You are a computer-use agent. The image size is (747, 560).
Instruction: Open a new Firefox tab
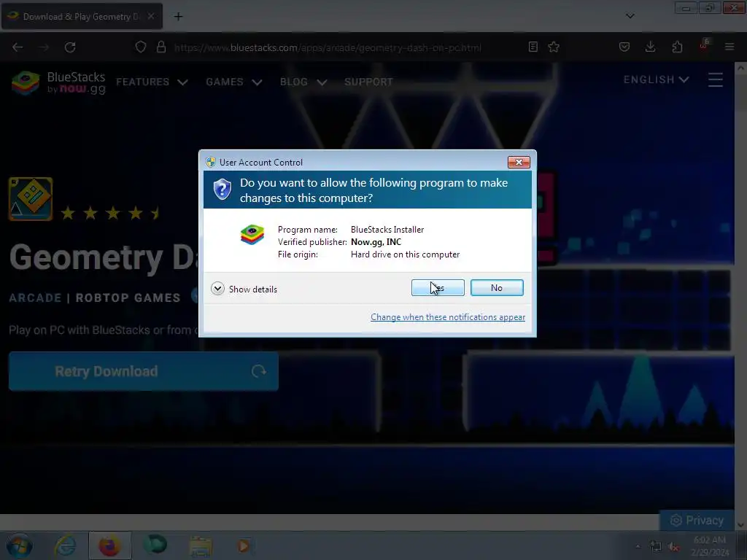pyautogui.click(x=178, y=17)
